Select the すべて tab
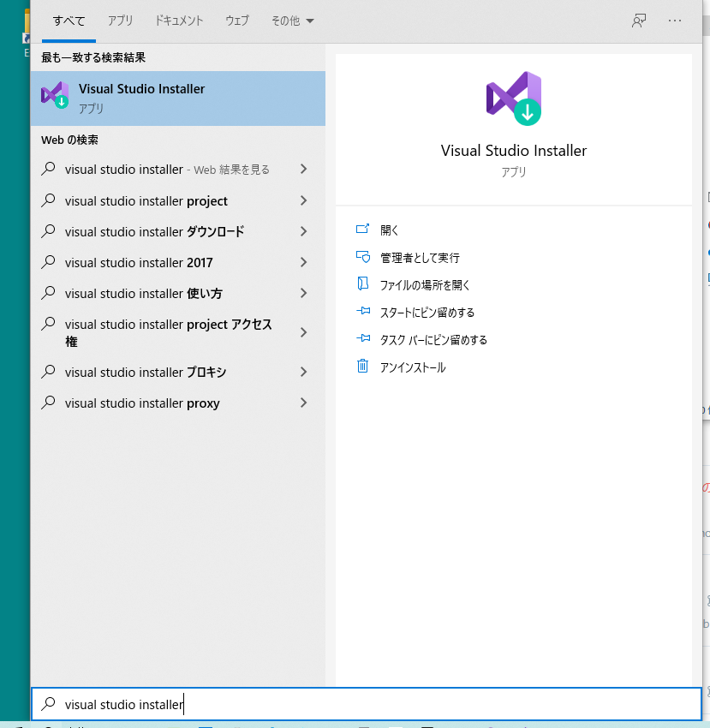Viewport: 710px width, 728px height. click(69, 21)
